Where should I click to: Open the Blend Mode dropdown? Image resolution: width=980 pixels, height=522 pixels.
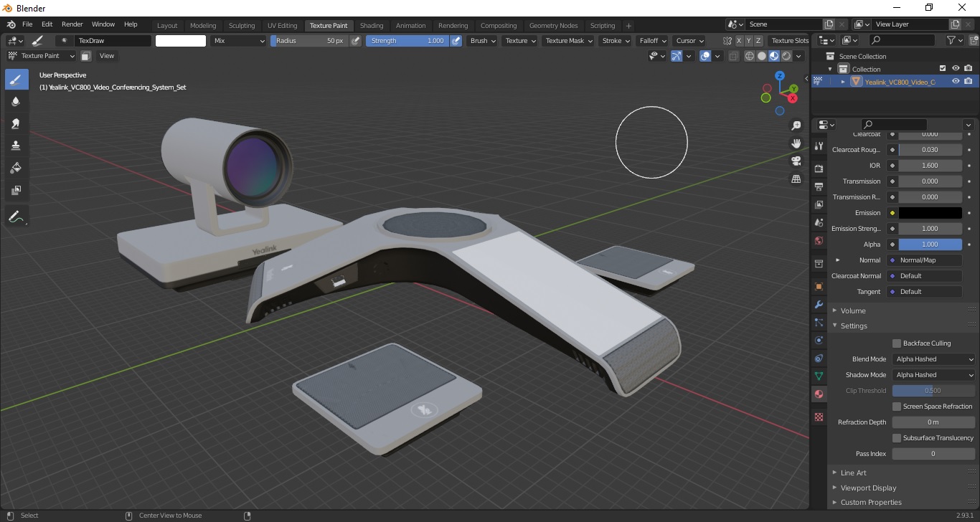tap(934, 359)
